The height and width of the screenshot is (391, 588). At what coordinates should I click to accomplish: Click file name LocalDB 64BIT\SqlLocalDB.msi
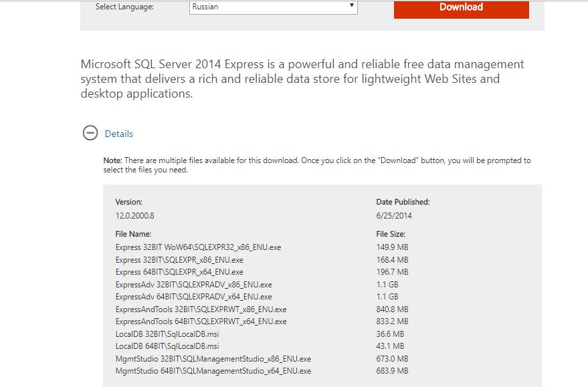(167, 346)
